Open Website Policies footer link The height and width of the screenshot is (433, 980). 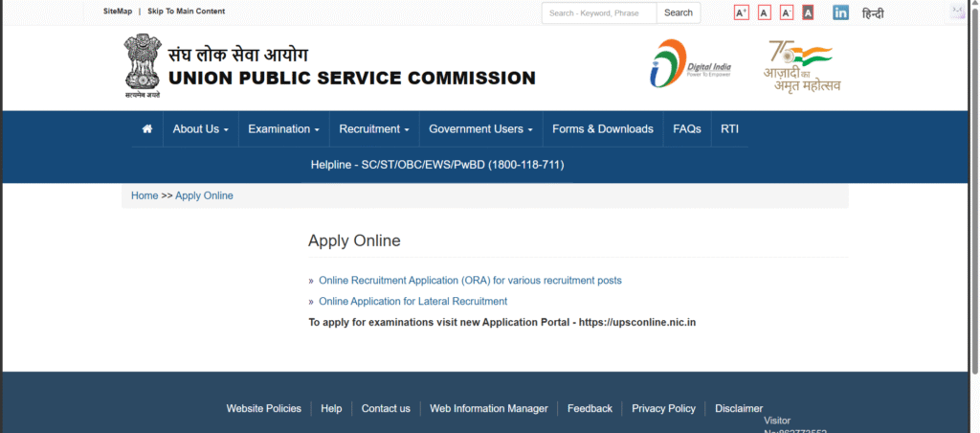pyautogui.click(x=264, y=409)
